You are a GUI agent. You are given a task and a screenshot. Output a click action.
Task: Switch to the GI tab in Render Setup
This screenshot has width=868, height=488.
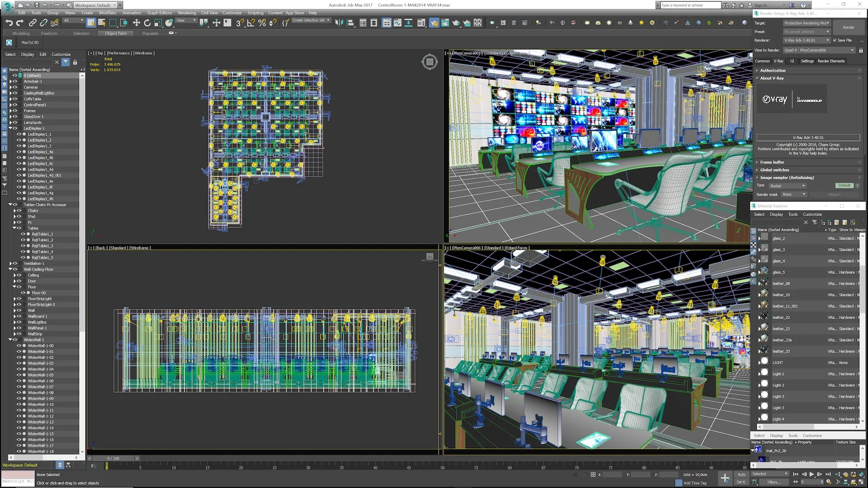pyautogui.click(x=792, y=61)
